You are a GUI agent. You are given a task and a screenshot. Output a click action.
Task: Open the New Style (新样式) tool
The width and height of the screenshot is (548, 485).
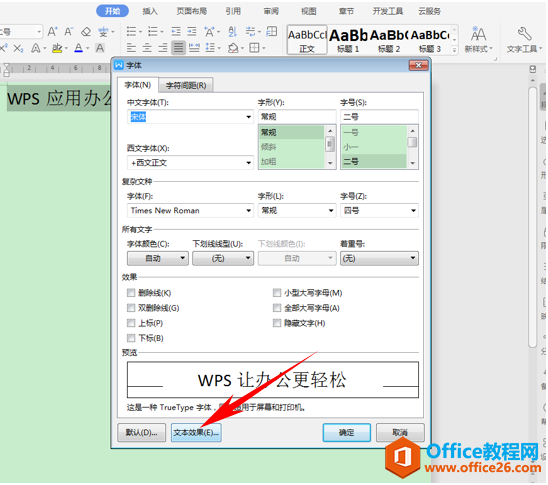pos(478,39)
